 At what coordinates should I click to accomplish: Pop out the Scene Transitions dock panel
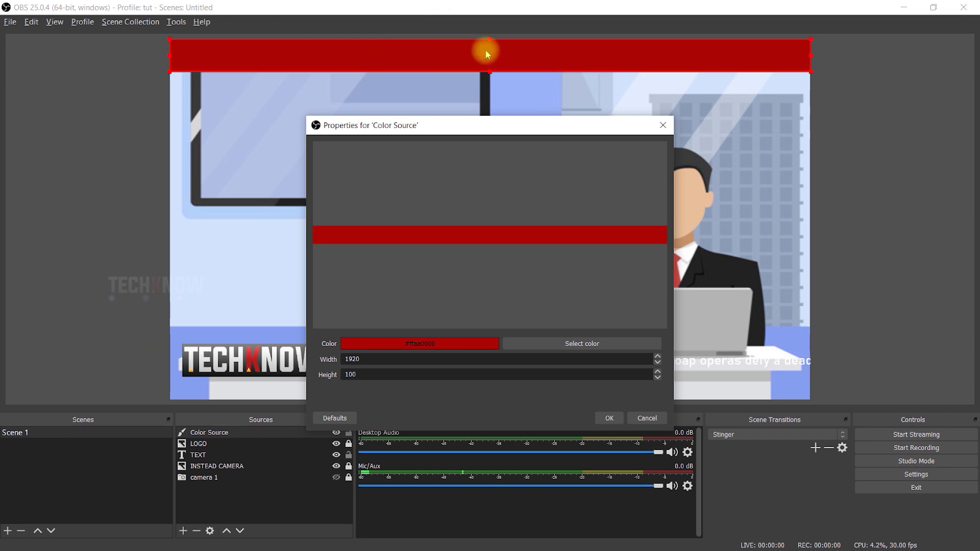(x=845, y=419)
